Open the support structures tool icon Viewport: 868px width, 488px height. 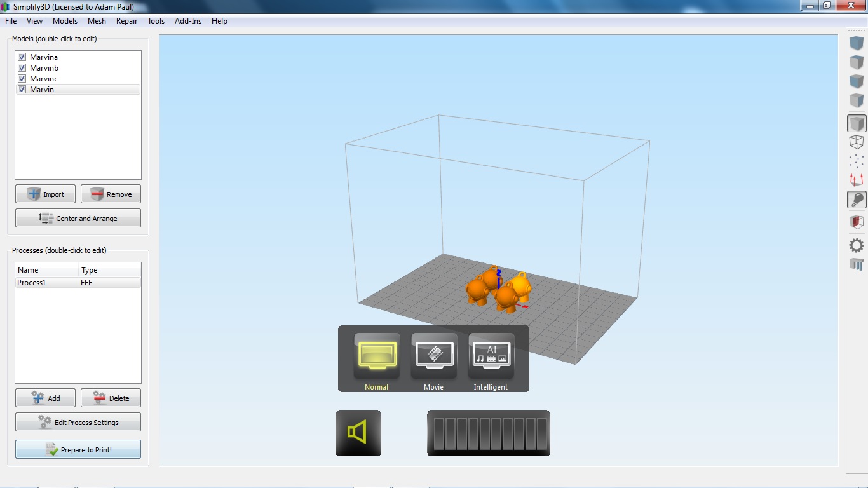coord(857,264)
